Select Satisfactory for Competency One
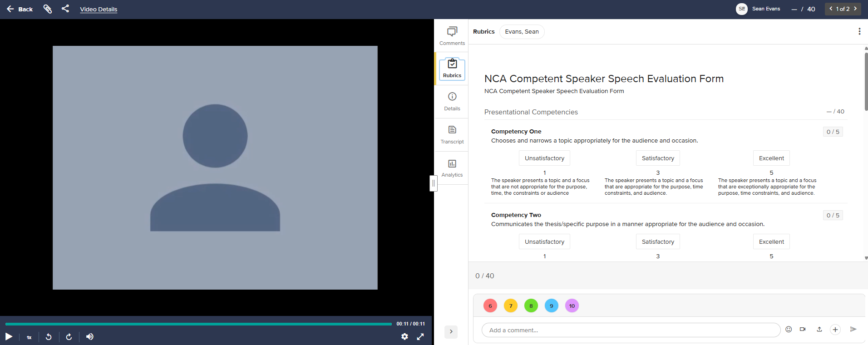 pos(658,158)
